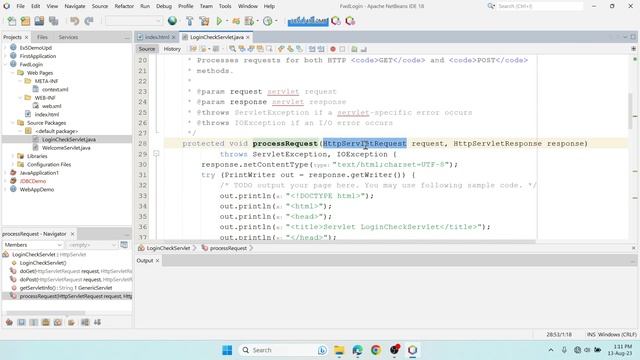Click editor Previous Bookmark icon
This screenshot has height=360, width=640.
point(281,49)
